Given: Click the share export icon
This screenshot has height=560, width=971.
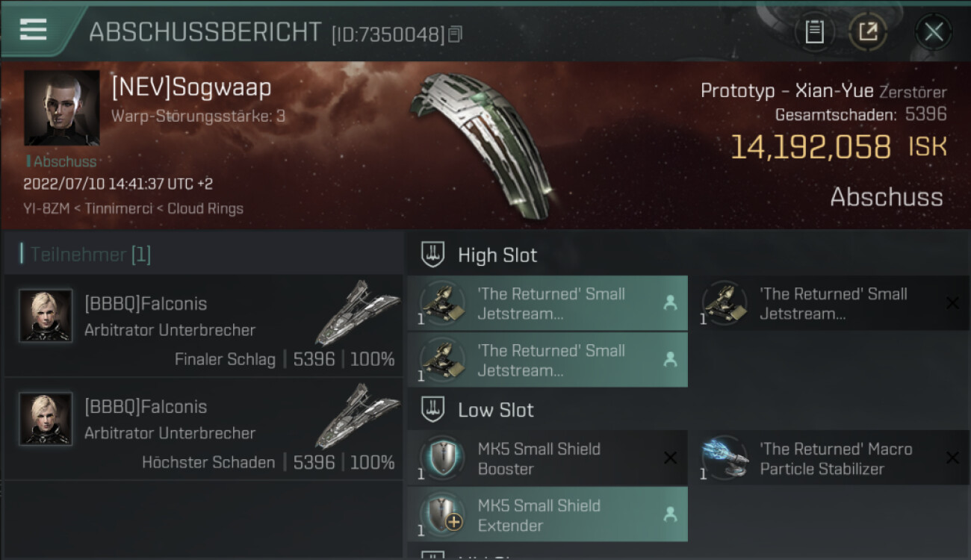Looking at the screenshot, I should pyautogui.click(x=867, y=32).
